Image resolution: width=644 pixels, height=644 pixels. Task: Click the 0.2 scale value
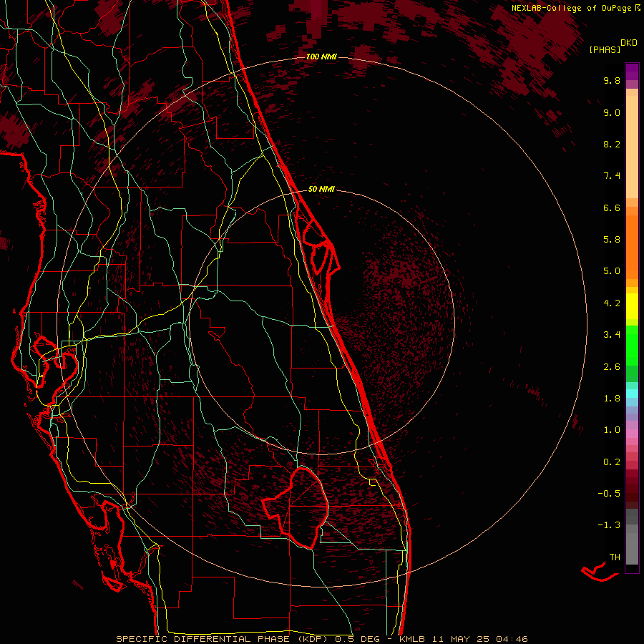coord(612,462)
